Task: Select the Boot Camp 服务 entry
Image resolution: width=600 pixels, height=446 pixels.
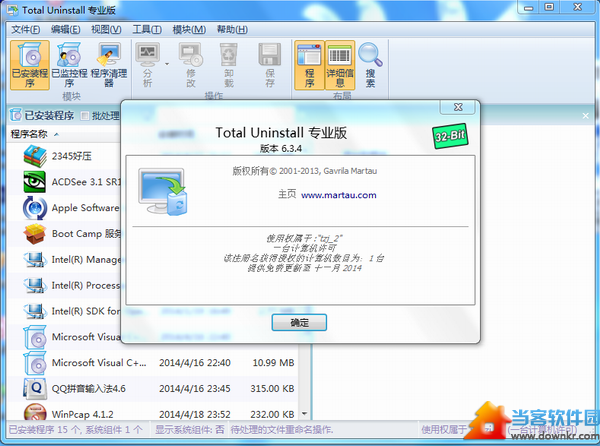Action: [86, 234]
